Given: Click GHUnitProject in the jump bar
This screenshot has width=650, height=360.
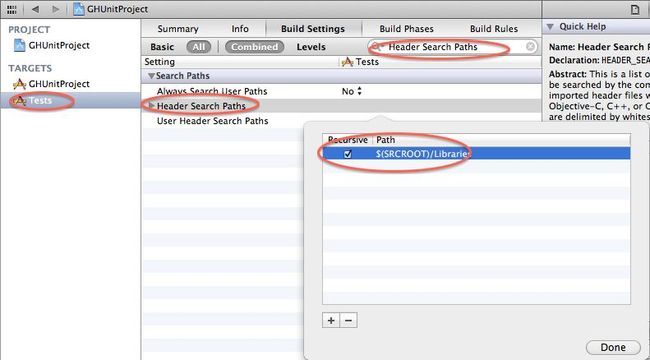Looking at the screenshot, I should [111, 9].
